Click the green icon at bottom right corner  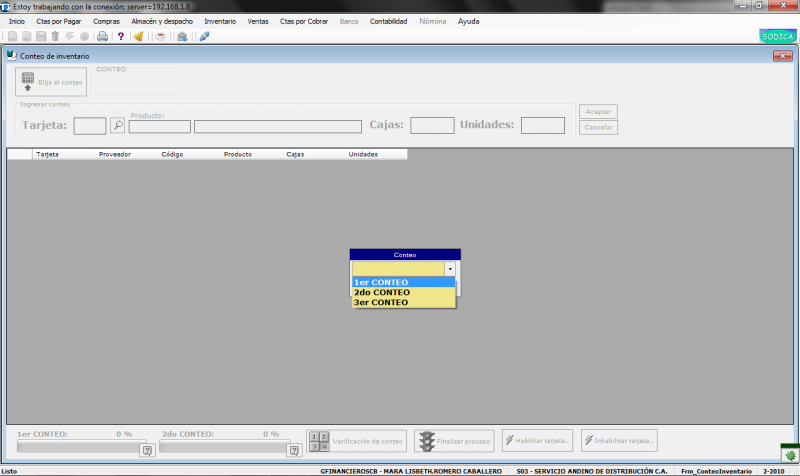click(790, 454)
